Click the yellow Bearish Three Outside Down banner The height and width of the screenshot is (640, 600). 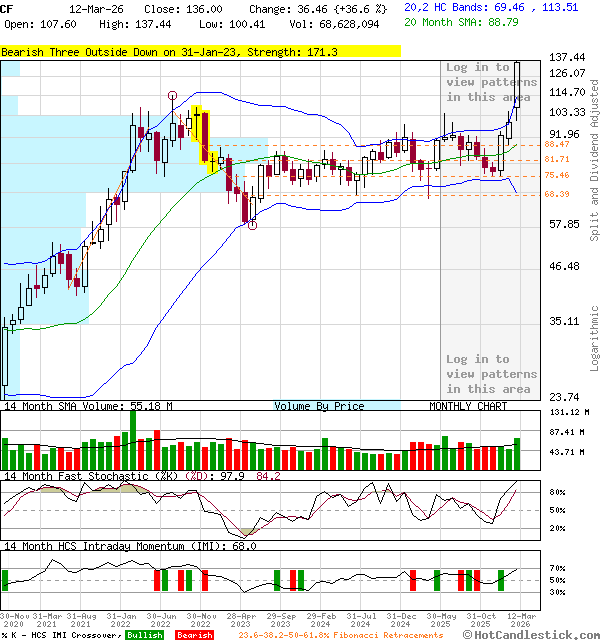200,51
